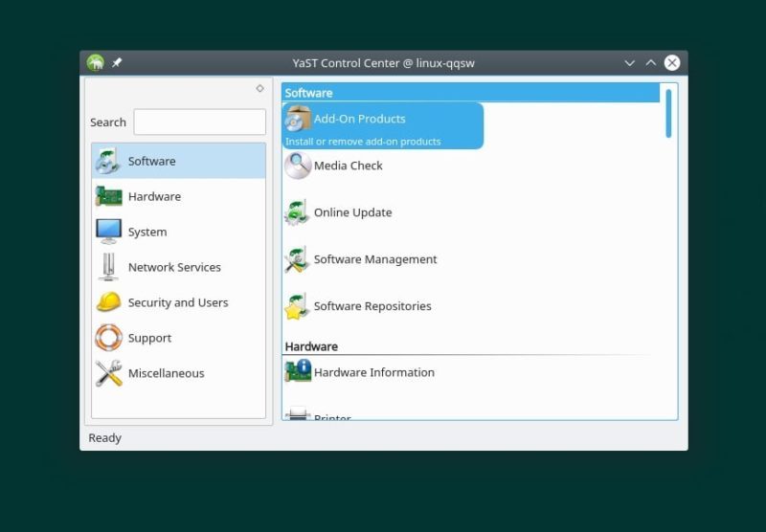
Task: Click the Hardware Information label
Action: click(374, 372)
